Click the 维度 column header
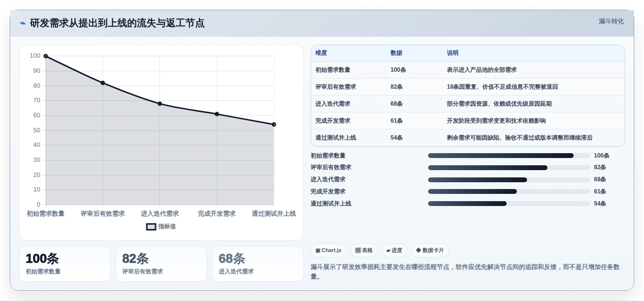Image resolution: width=644 pixels, height=301 pixels. [x=321, y=53]
